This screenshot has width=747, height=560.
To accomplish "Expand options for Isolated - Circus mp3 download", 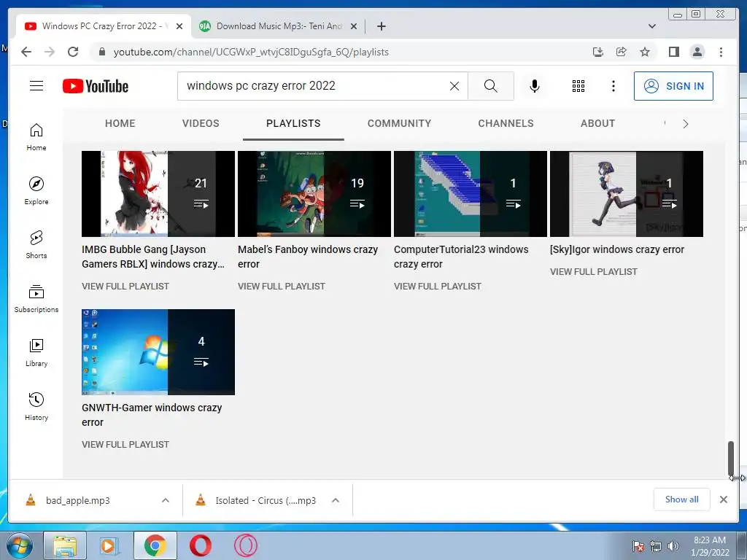I will [x=336, y=500].
